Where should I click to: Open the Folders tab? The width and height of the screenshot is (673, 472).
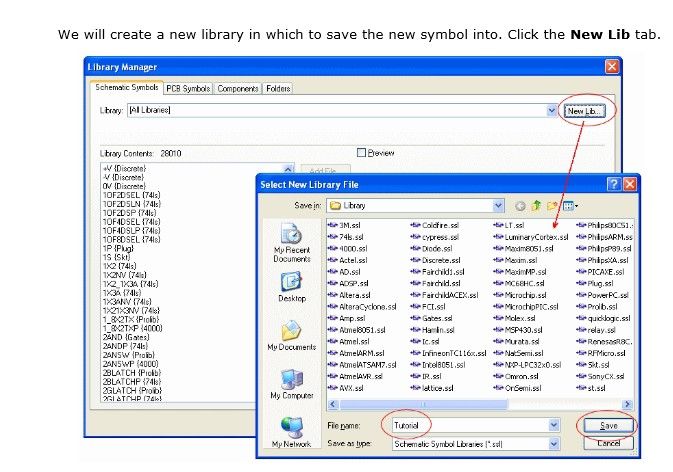(x=279, y=88)
